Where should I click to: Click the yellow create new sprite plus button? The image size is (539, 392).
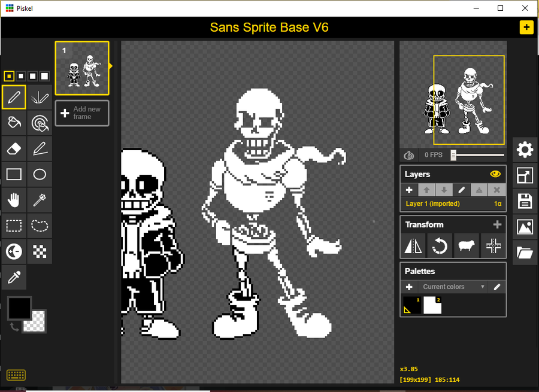point(526,27)
